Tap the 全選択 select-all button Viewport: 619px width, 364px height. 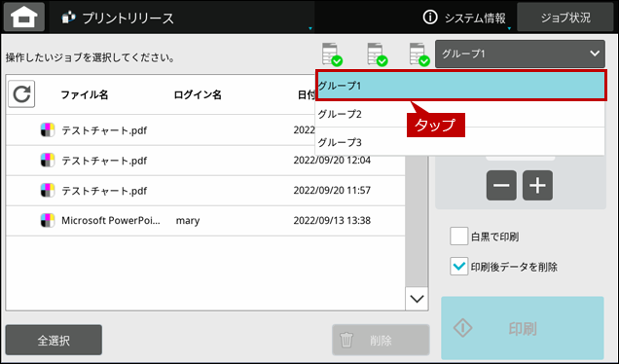(x=54, y=340)
